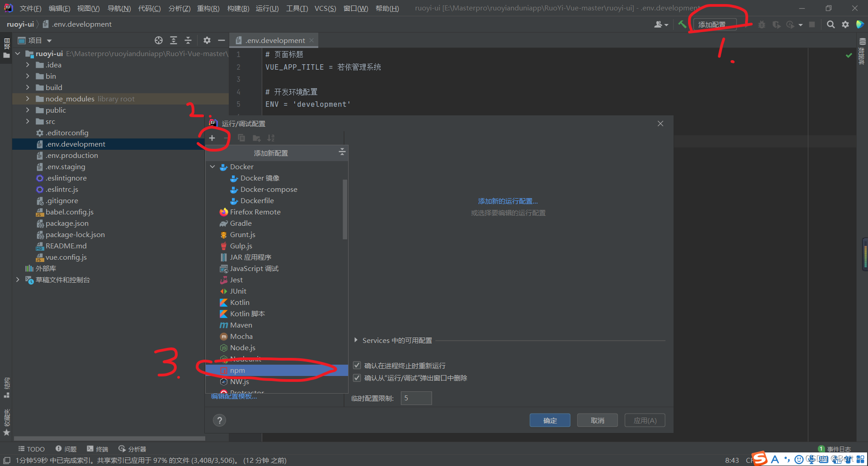Image resolution: width=868 pixels, height=466 pixels.
Task: Click the collapse icon beside 添加新配置 header
Action: 342,152
